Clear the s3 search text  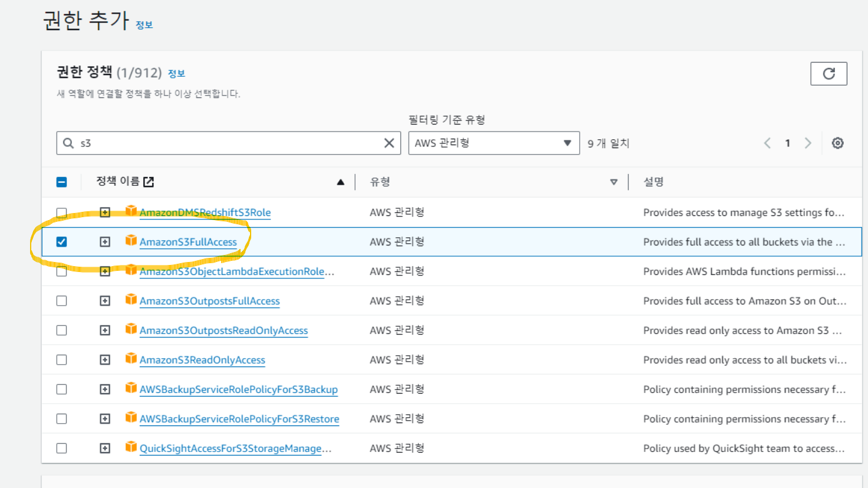(389, 143)
